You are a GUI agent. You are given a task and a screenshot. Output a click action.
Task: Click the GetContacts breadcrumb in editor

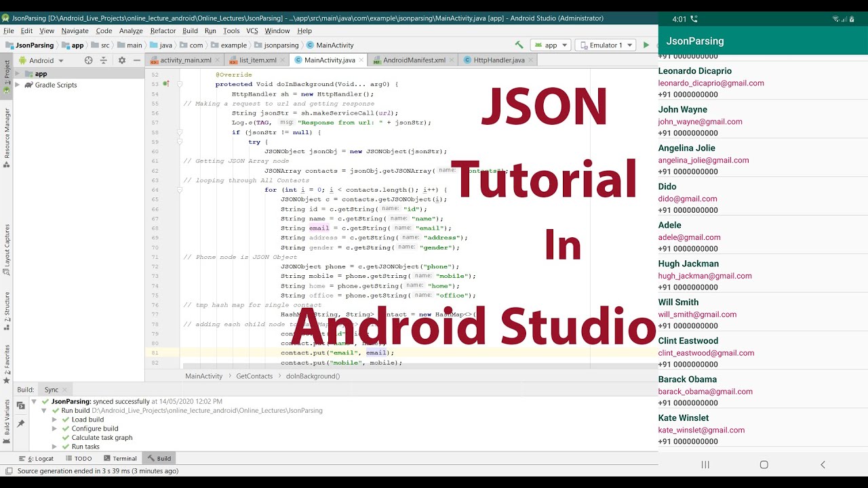254,376
